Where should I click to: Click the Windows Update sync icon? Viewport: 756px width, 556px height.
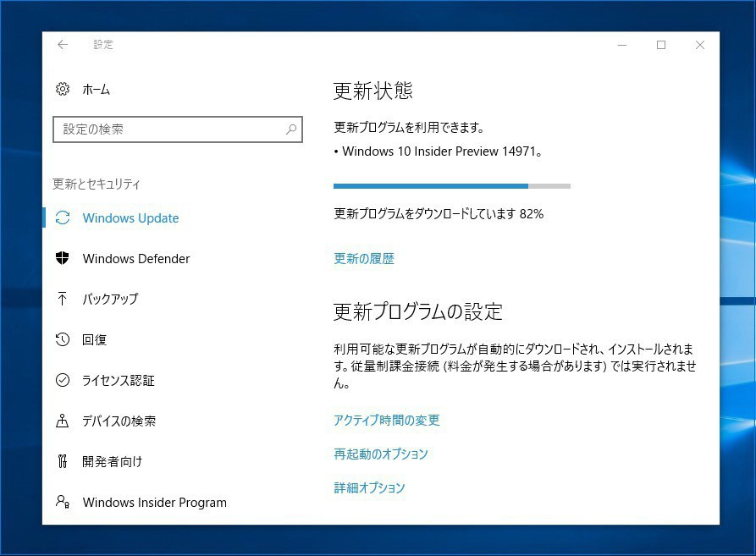click(63, 217)
